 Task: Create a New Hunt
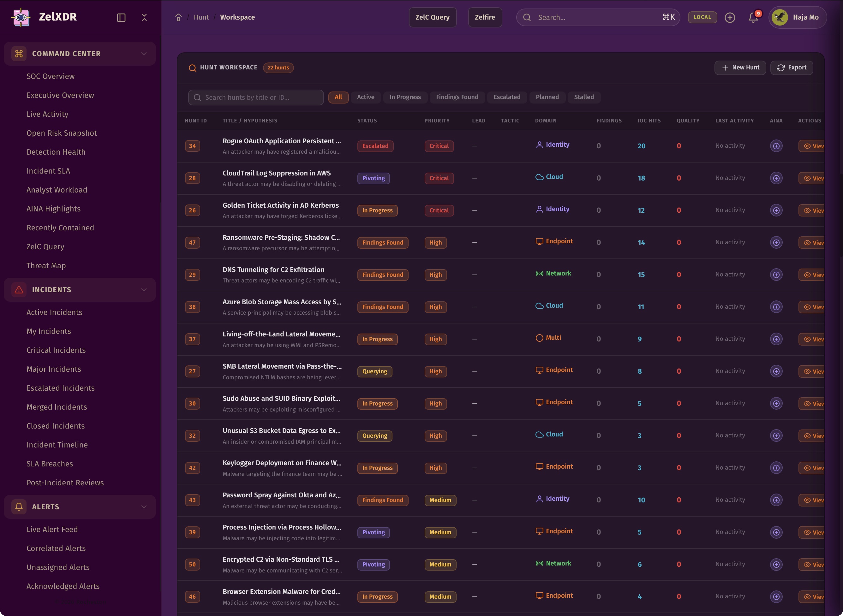click(740, 68)
